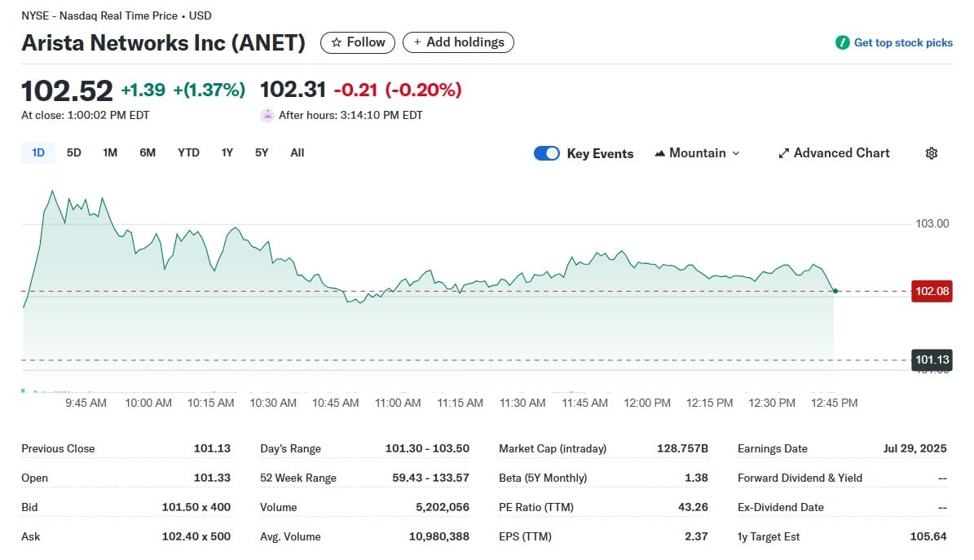Click the 52 Week Range value

[x=430, y=478]
